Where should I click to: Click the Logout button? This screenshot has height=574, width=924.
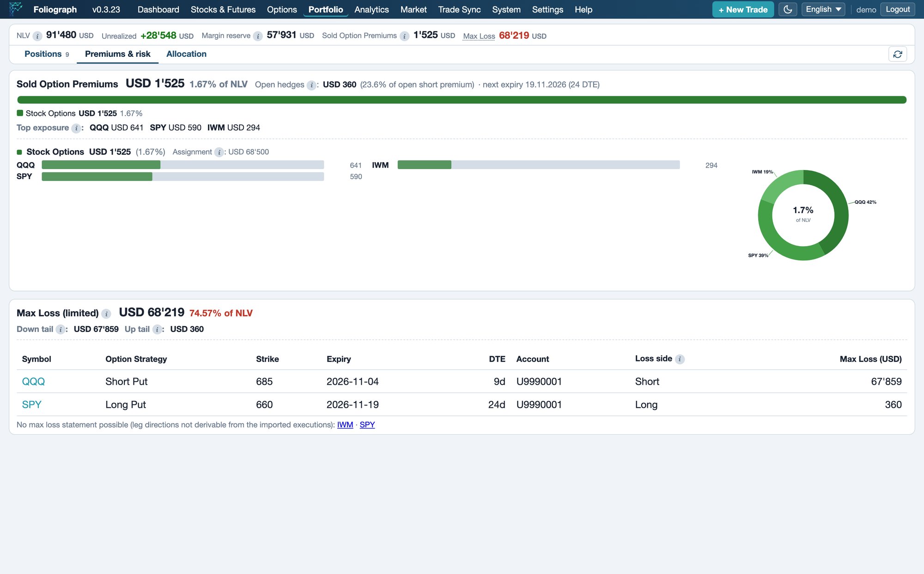click(898, 9)
